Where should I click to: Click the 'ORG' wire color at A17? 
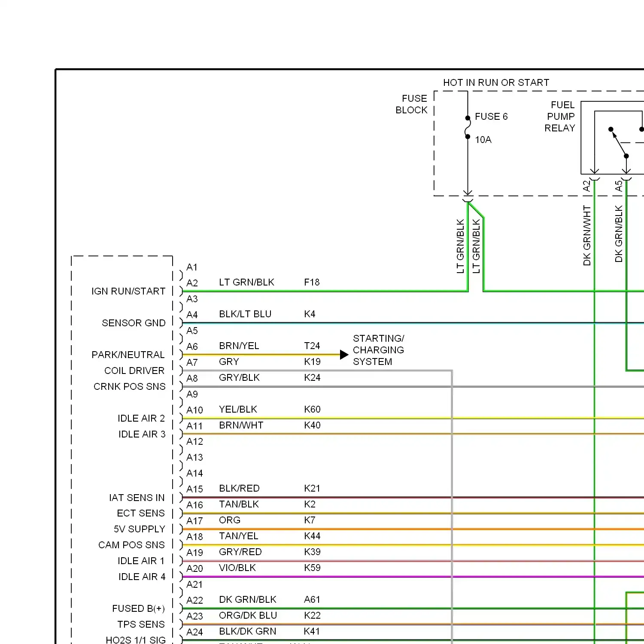(x=230, y=520)
